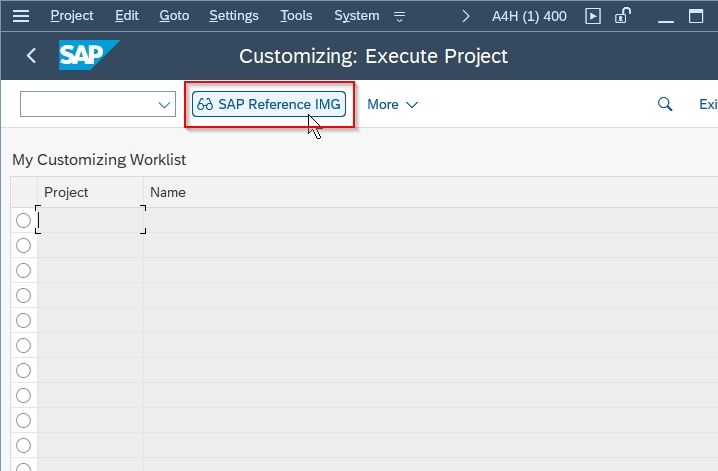Viewport: 718px width, 471px height.
Task: Click the A4H (1) 400 system label
Action: coord(529,16)
